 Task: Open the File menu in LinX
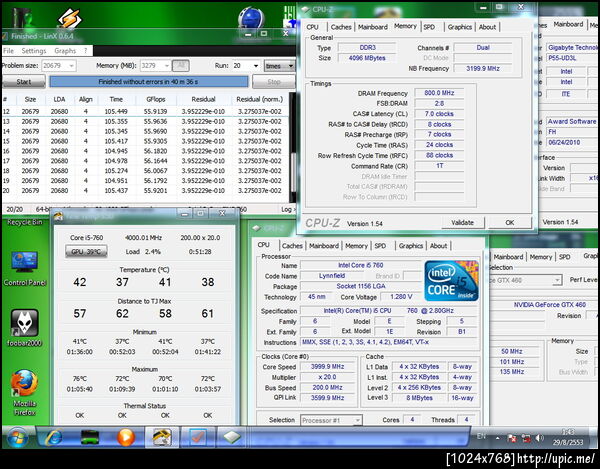[8, 51]
